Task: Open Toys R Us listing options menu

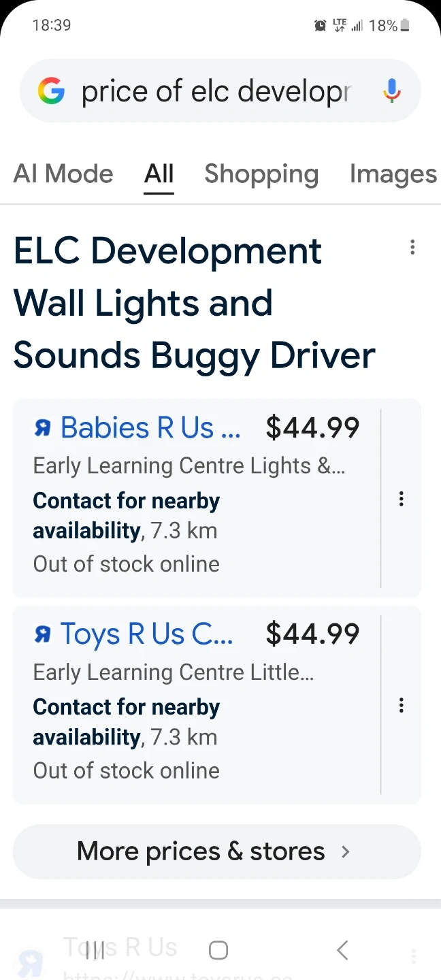Action: pyautogui.click(x=402, y=705)
